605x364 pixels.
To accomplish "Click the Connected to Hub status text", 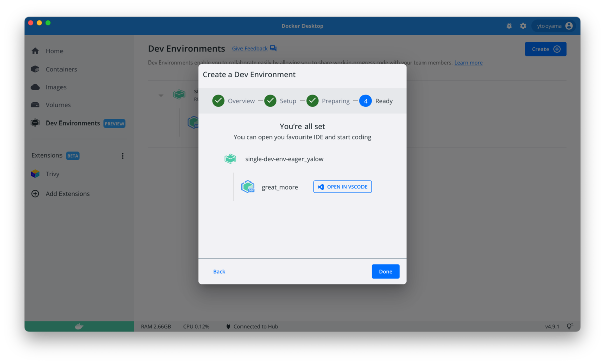I will pos(256,326).
